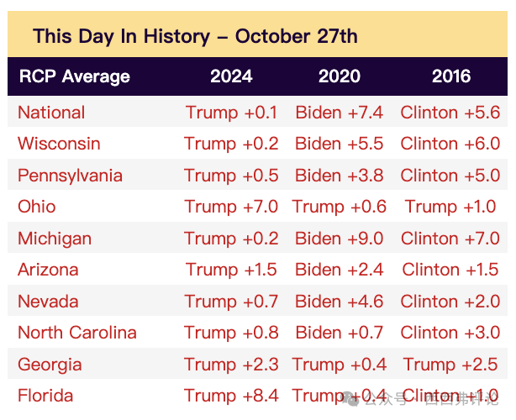Select the 2020 column header
516x420 pixels.
point(340,76)
